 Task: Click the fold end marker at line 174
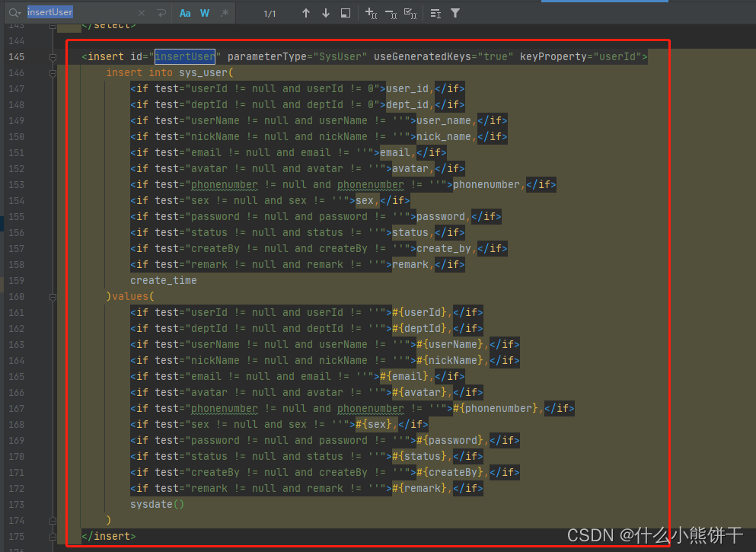(53, 521)
